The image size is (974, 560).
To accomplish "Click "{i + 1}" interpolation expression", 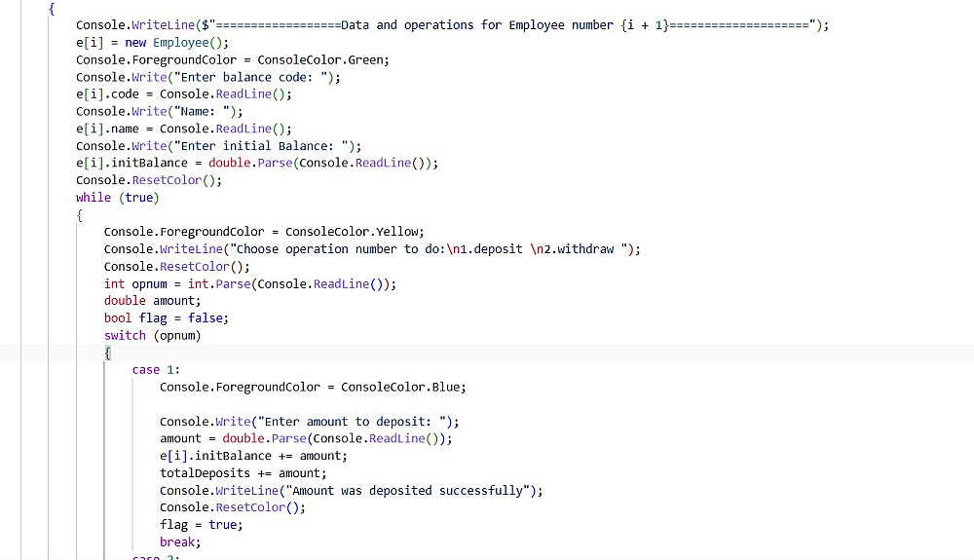I will 644,25.
